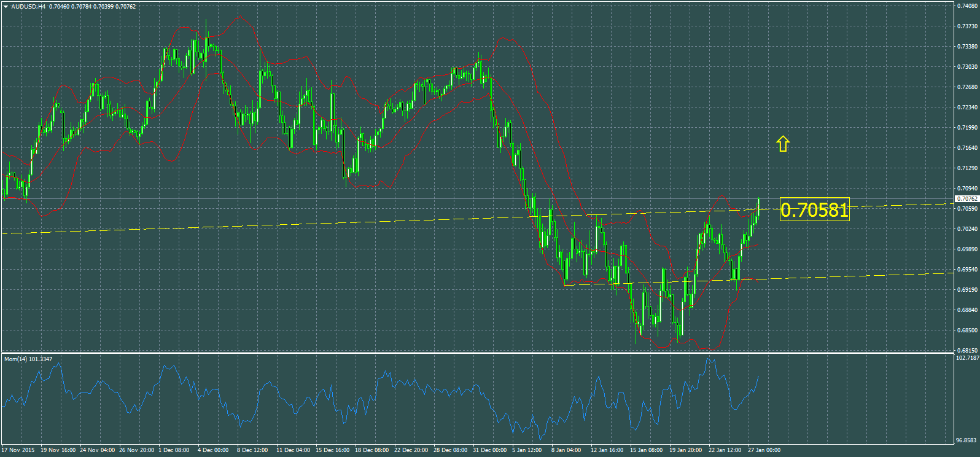Click the latest green candlestick

(759, 208)
